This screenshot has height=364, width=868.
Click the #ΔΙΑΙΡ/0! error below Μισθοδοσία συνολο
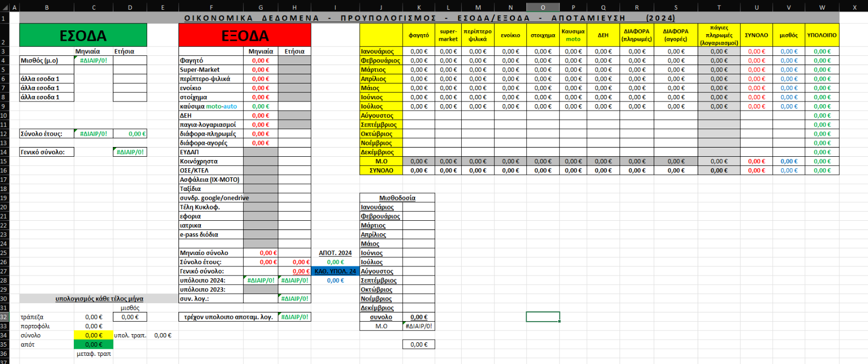(x=419, y=326)
